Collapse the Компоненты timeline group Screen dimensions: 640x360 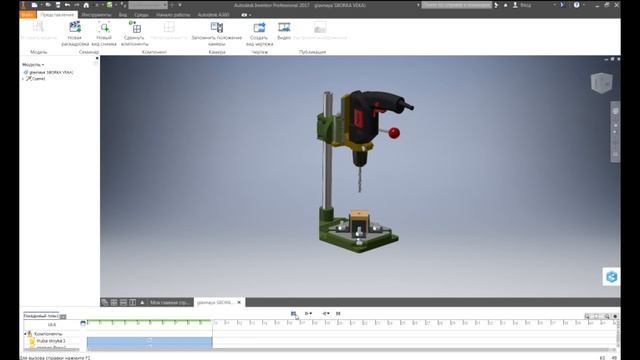click(x=25, y=334)
